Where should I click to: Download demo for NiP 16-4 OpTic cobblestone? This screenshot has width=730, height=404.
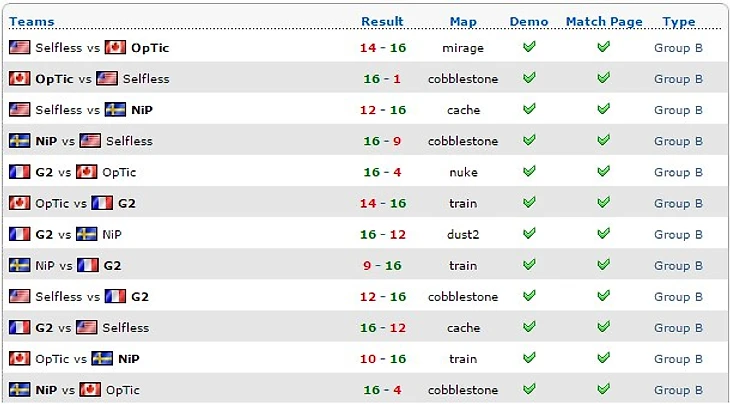point(529,389)
